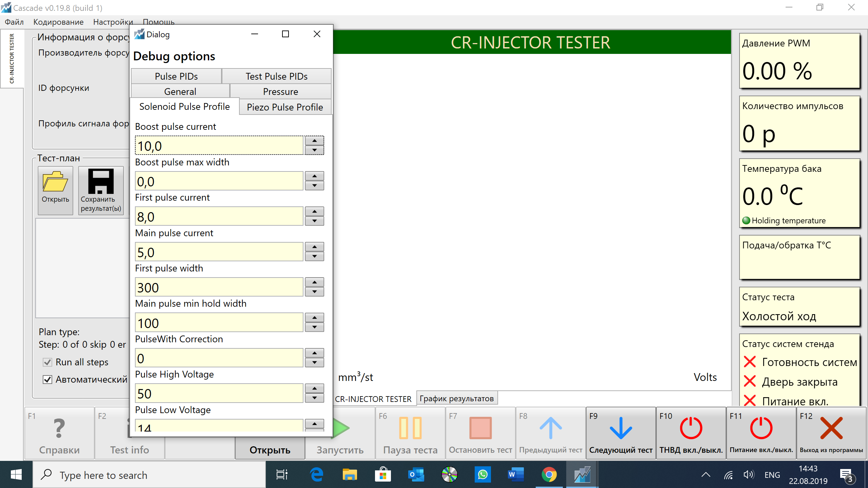Switch to Piezo Pulse Profile tab
This screenshot has height=488, width=868.
[x=285, y=107]
